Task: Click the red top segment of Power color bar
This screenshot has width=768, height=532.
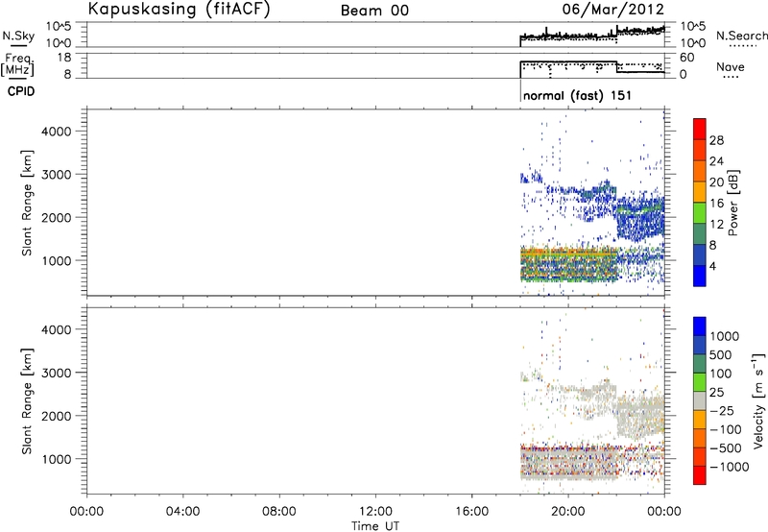Action: click(x=700, y=128)
